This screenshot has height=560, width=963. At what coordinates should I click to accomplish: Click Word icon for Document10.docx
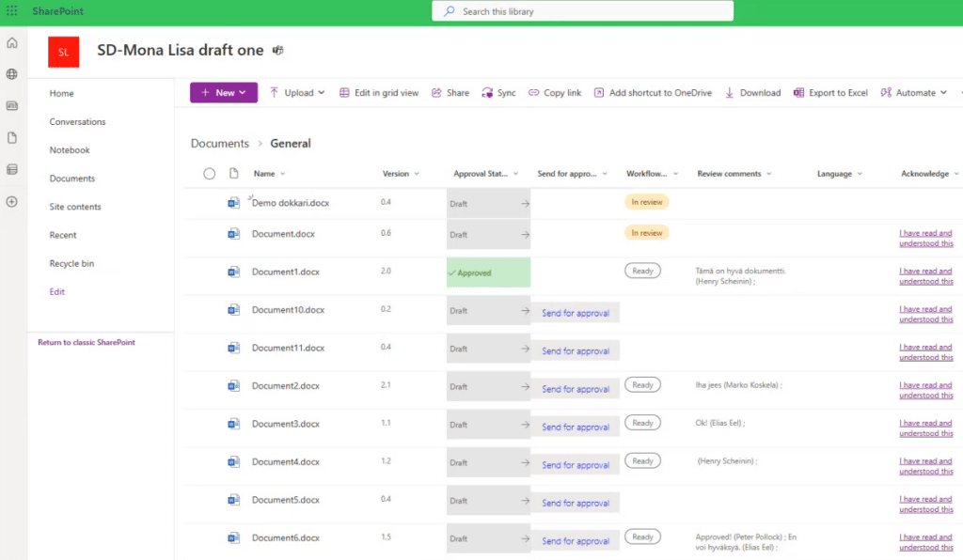coord(233,310)
